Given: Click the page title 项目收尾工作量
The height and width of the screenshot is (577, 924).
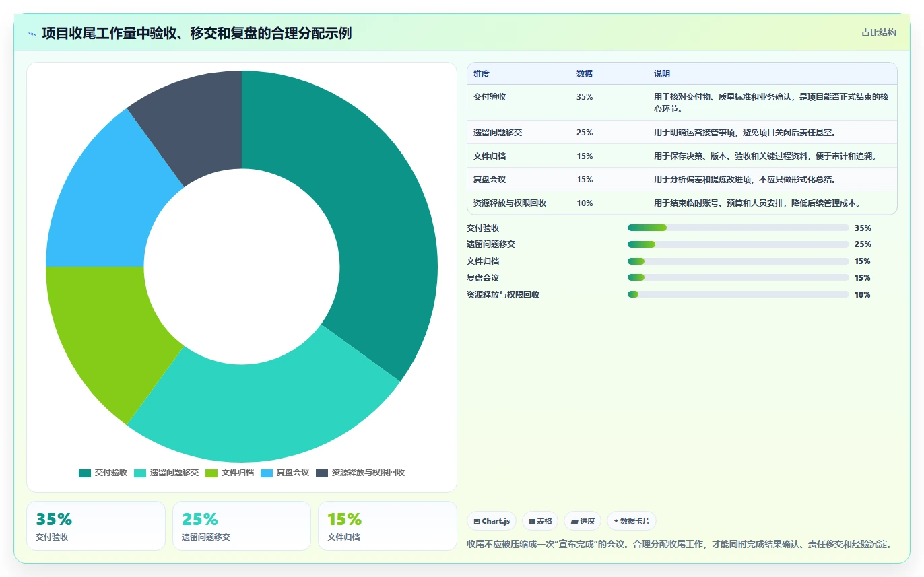Looking at the screenshot, I should coord(197,34).
